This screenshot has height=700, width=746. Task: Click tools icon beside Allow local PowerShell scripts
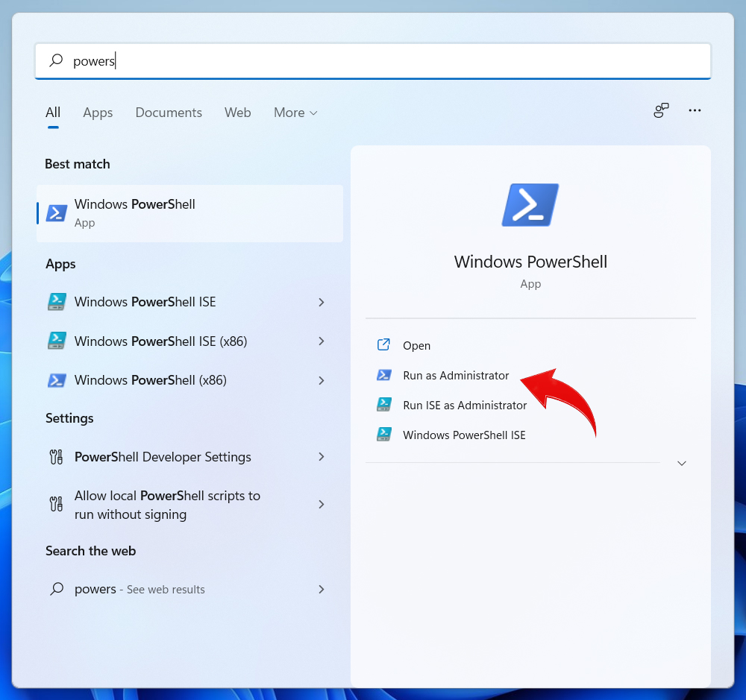(x=56, y=504)
